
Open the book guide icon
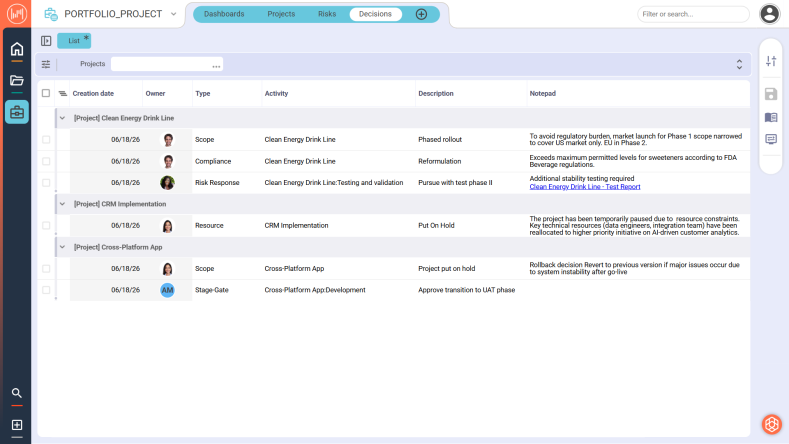771,117
